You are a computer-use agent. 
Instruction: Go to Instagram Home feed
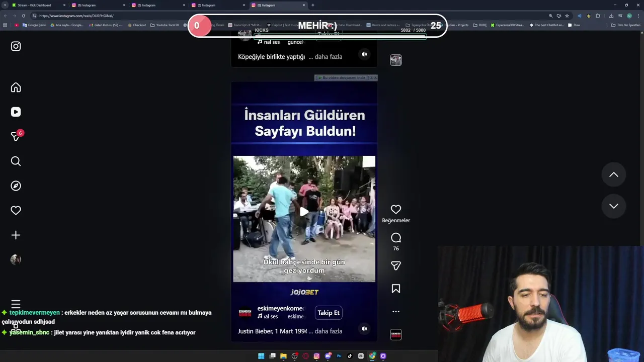[16, 87]
